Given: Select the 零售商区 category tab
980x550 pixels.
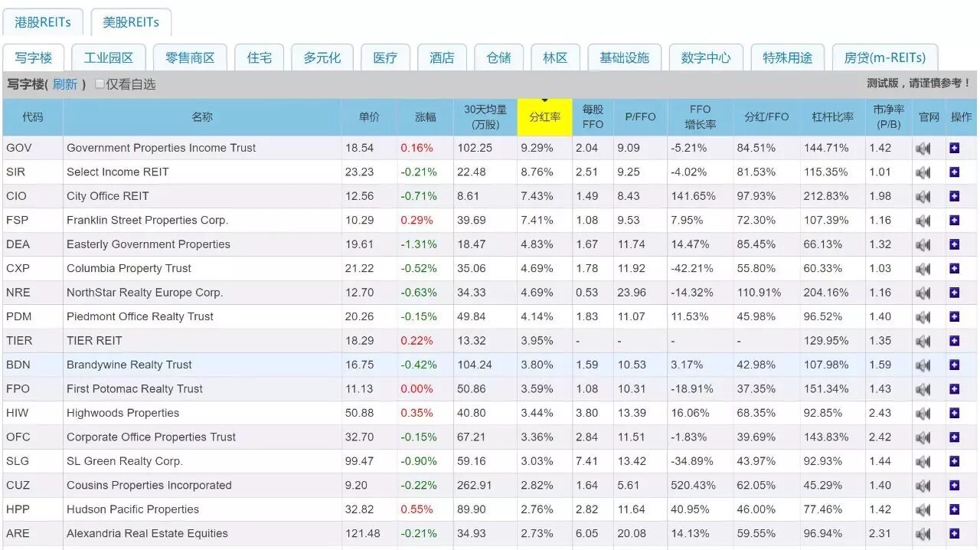Looking at the screenshot, I should coord(190,57).
